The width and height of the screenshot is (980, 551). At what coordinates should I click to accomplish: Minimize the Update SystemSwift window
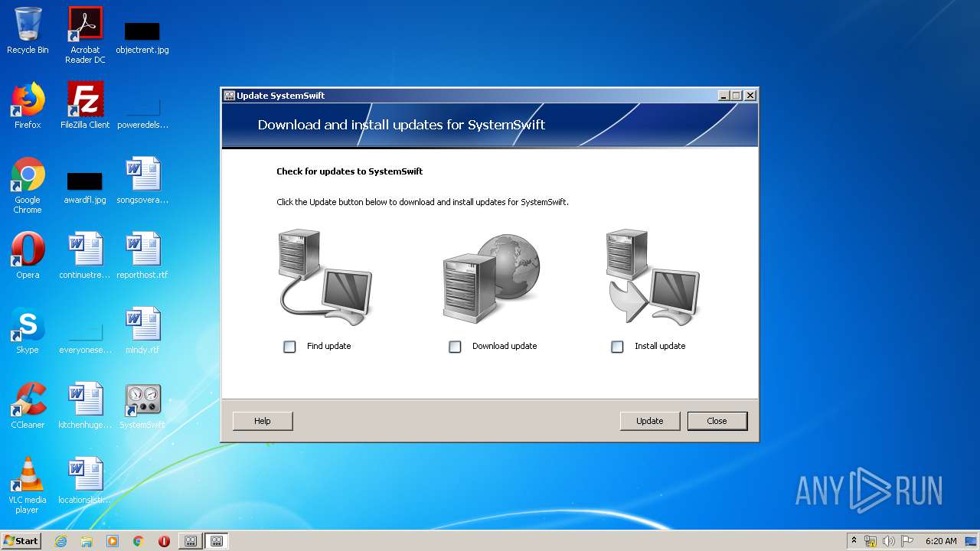pos(724,96)
